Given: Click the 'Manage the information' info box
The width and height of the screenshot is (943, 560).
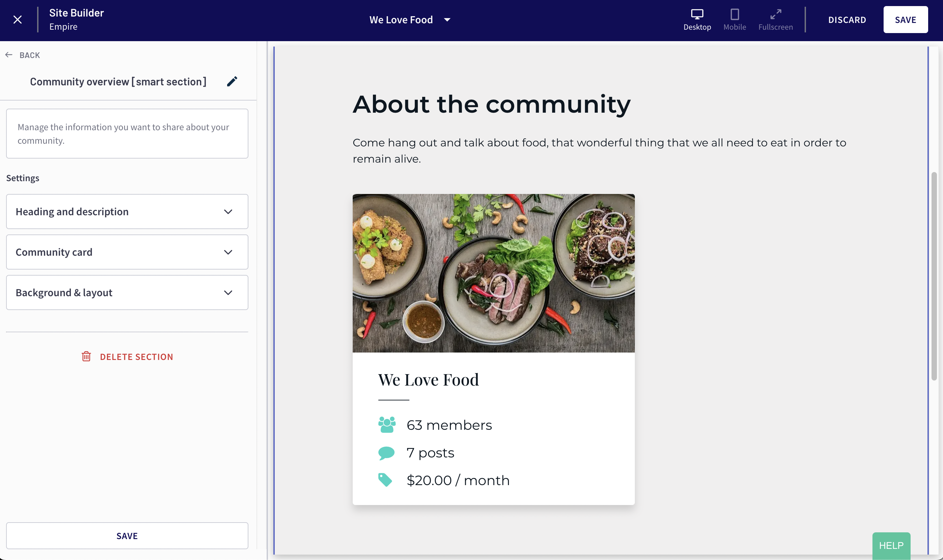Looking at the screenshot, I should pyautogui.click(x=127, y=134).
